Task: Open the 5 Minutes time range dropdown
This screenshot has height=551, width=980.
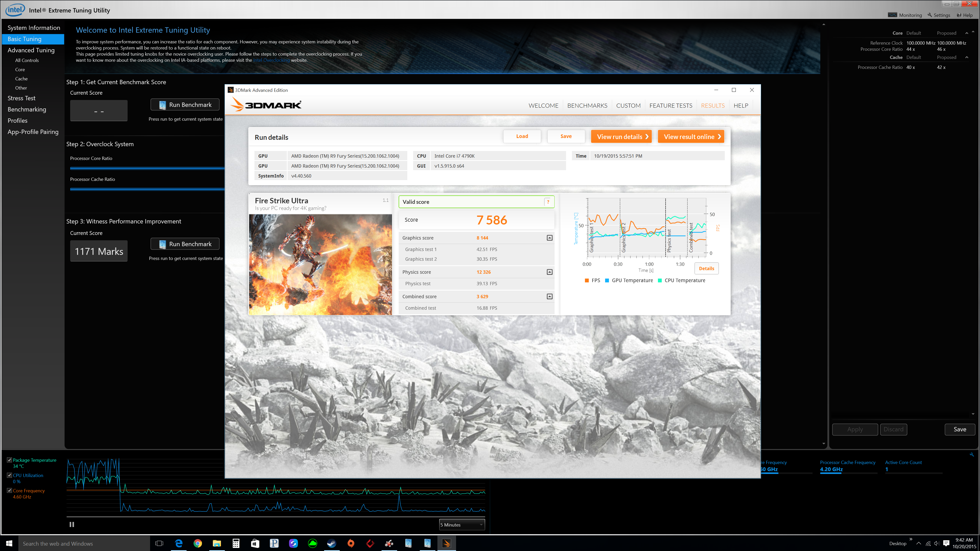Action: tap(462, 525)
